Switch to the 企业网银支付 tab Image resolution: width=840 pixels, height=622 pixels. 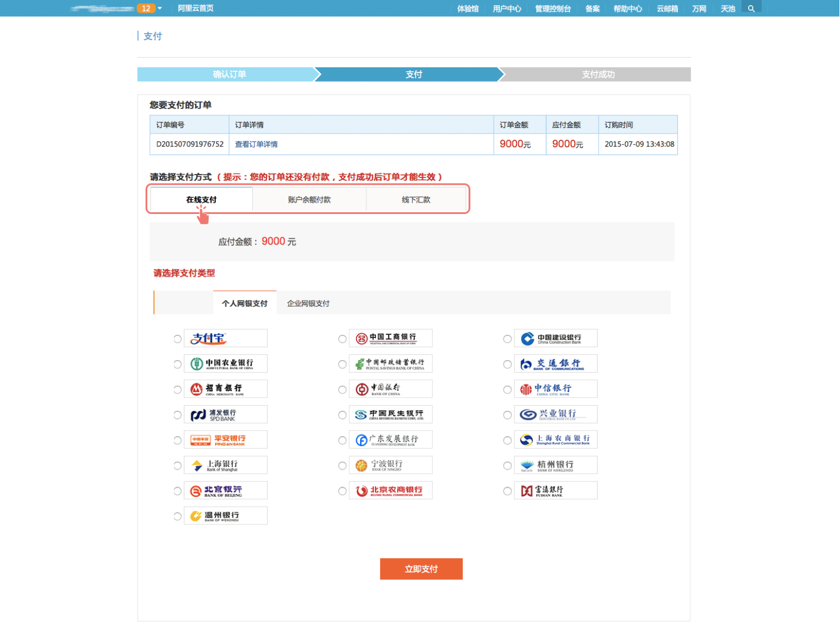pos(308,304)
